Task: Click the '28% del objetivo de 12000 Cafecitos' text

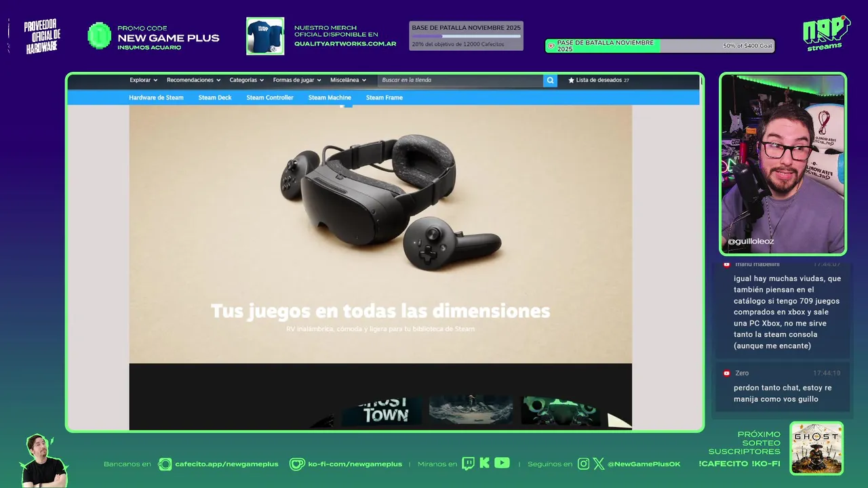Action: point(458,44)
